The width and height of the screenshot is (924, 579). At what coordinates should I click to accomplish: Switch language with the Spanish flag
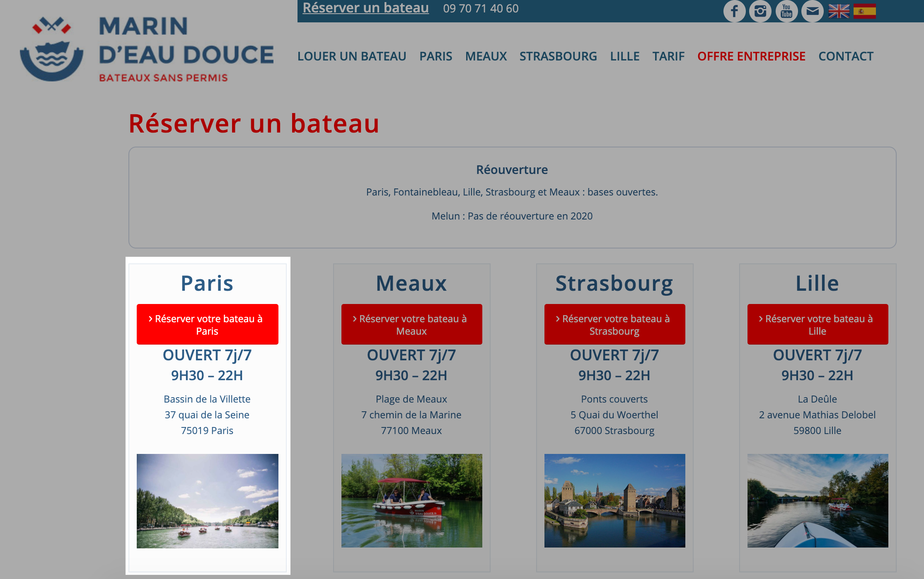point(865,11)
